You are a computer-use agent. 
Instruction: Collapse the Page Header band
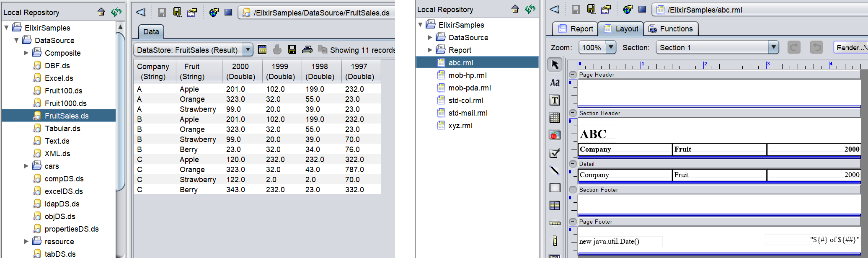[x=573, y=75]
